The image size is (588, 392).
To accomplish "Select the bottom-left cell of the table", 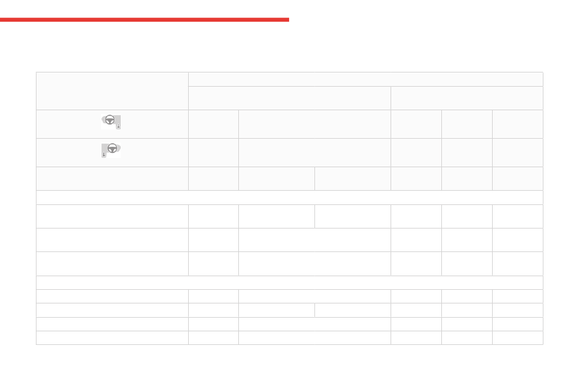I will [x=112, y=338].
